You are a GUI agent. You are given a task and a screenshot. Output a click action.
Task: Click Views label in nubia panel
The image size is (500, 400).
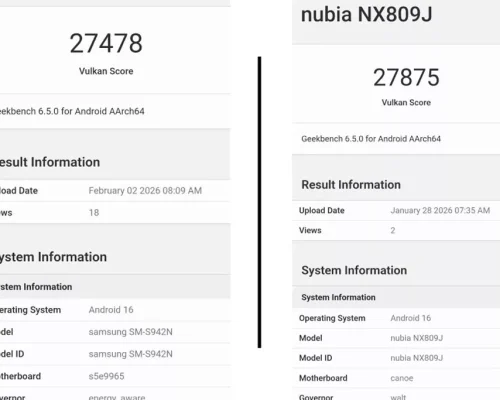point(310,230)
